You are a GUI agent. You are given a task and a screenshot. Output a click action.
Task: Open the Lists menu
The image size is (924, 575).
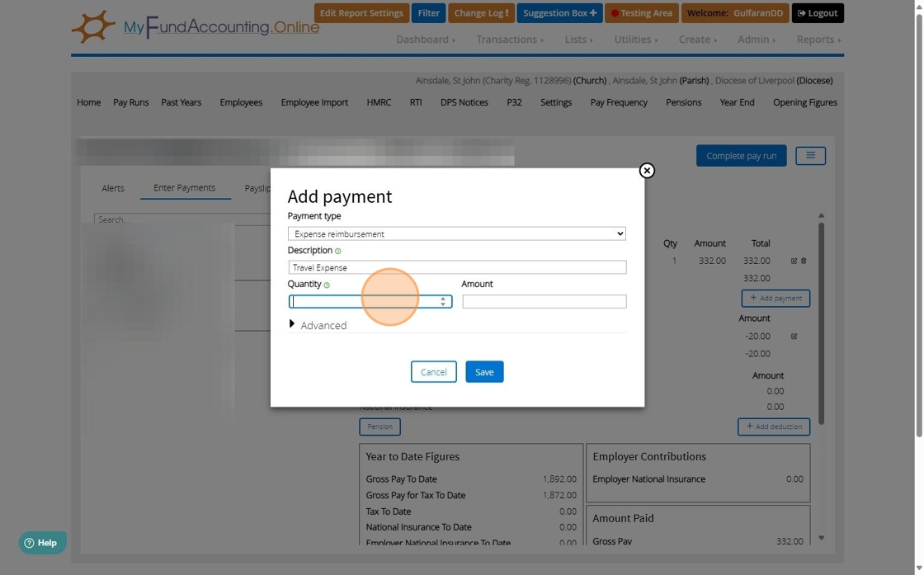point(578,40)
